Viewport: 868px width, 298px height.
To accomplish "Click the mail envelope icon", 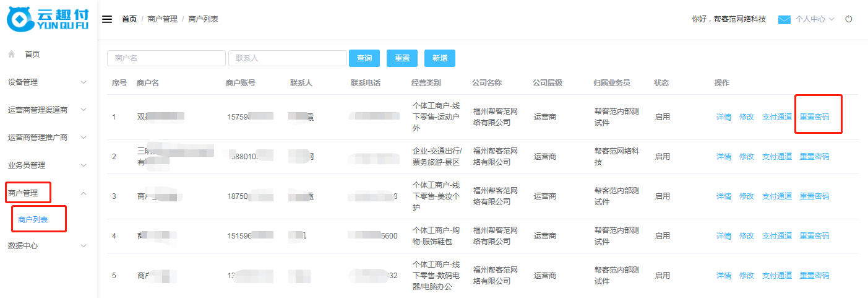I will 784,20.
